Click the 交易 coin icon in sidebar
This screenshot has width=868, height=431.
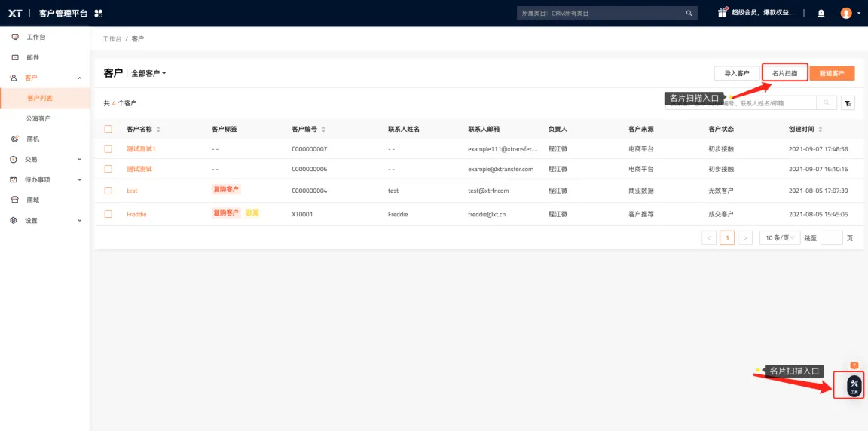coord(15,159)
